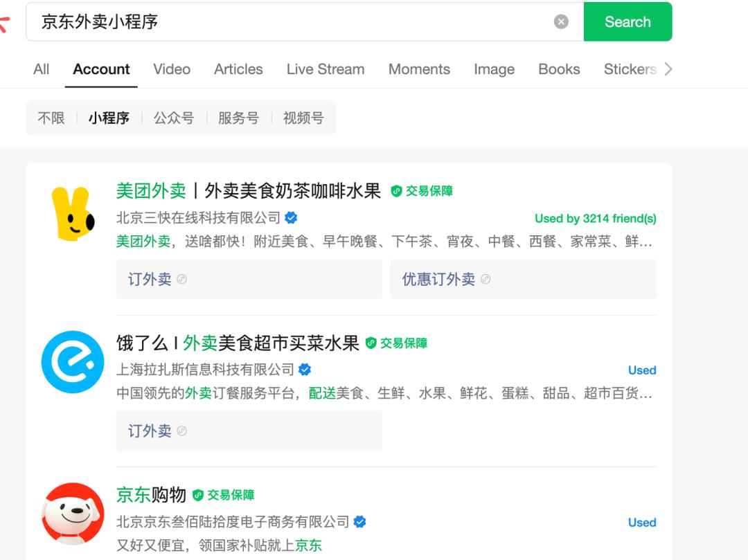Screen dimensions: 748x560
Task: Switch to the Video tab
Action: click(x=172, y=69)
